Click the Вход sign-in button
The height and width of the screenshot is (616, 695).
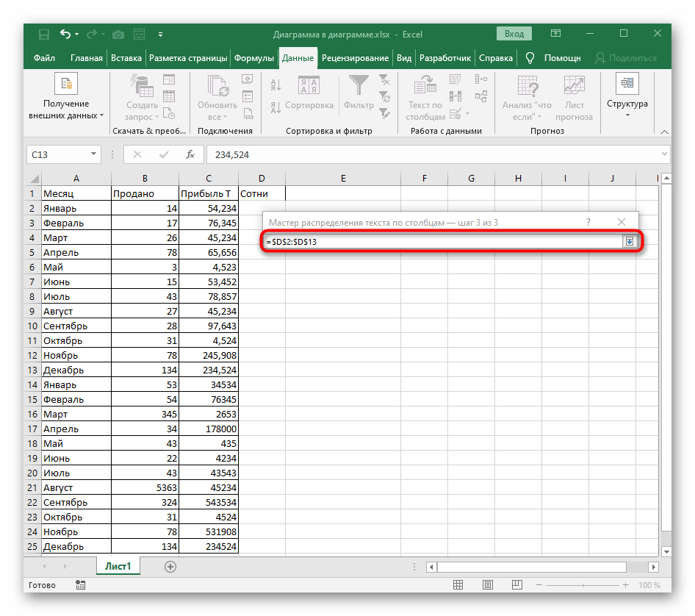tap(514, 34)
